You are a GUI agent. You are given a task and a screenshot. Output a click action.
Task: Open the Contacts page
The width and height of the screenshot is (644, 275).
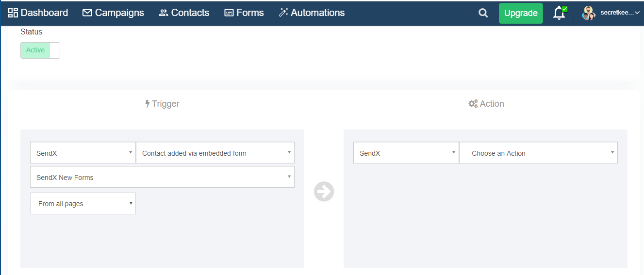[x=184, y=13]
